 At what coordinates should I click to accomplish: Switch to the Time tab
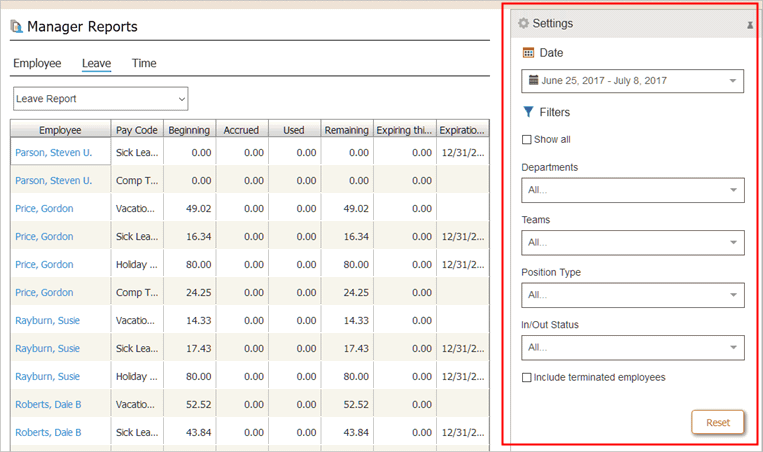(x=144, y=63)
